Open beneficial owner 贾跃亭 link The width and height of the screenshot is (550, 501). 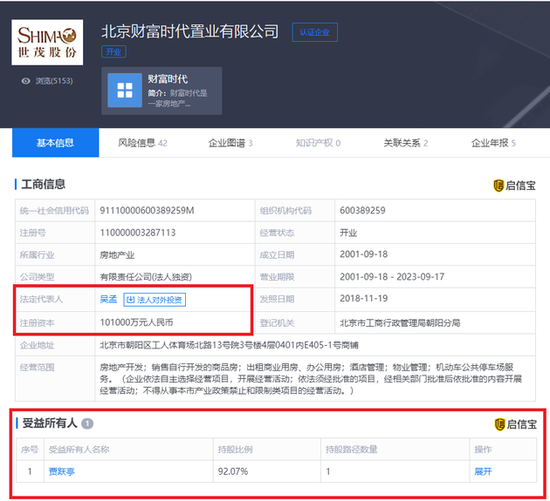pyautogui.click(x=62, y=472)
